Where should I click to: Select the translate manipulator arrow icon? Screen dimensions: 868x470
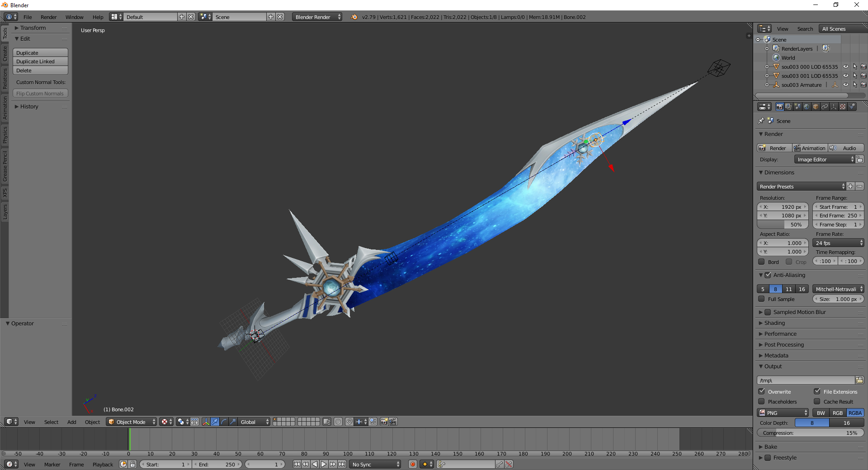coord(215,422)
